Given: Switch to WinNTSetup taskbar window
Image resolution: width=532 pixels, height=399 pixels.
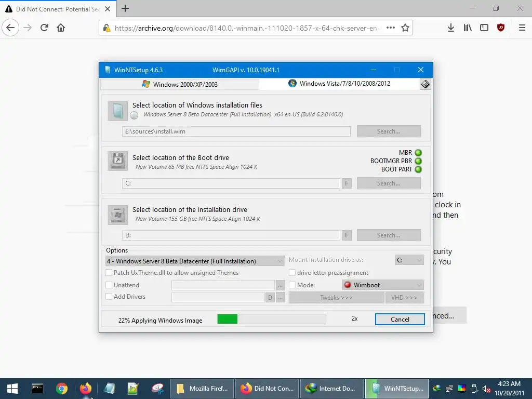Looking at the screenshot, I should coord(396,389).
